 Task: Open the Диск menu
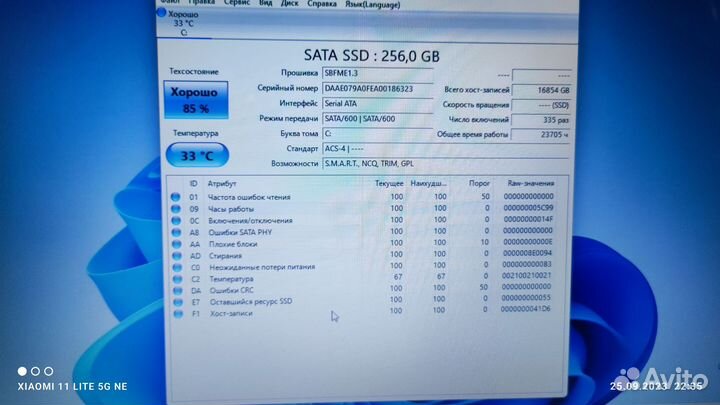tap(289, 4)
